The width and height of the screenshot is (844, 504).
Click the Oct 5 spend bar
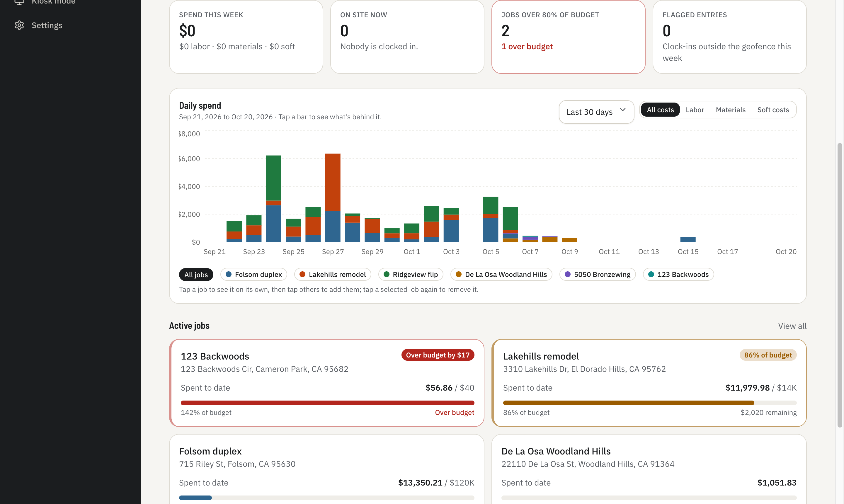(491, 219)
